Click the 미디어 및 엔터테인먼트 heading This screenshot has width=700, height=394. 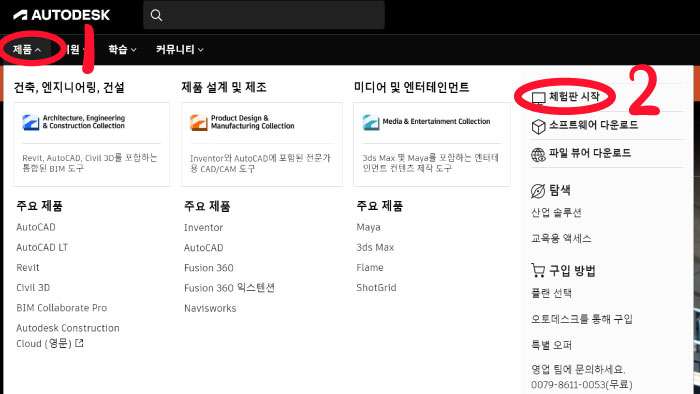click(x=411, y=87)
